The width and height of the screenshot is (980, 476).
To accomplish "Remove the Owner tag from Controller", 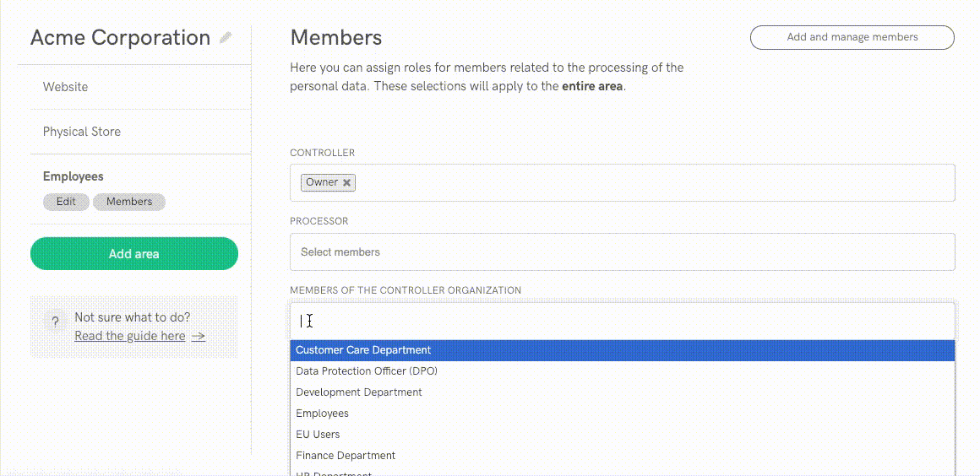I will (346, 182).
